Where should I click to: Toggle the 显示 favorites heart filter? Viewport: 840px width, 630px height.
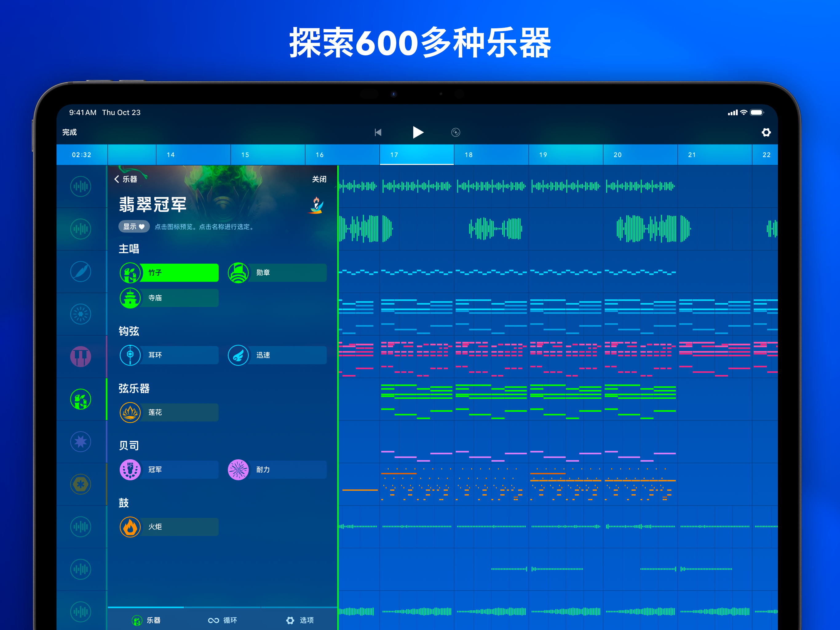[134, 226]
